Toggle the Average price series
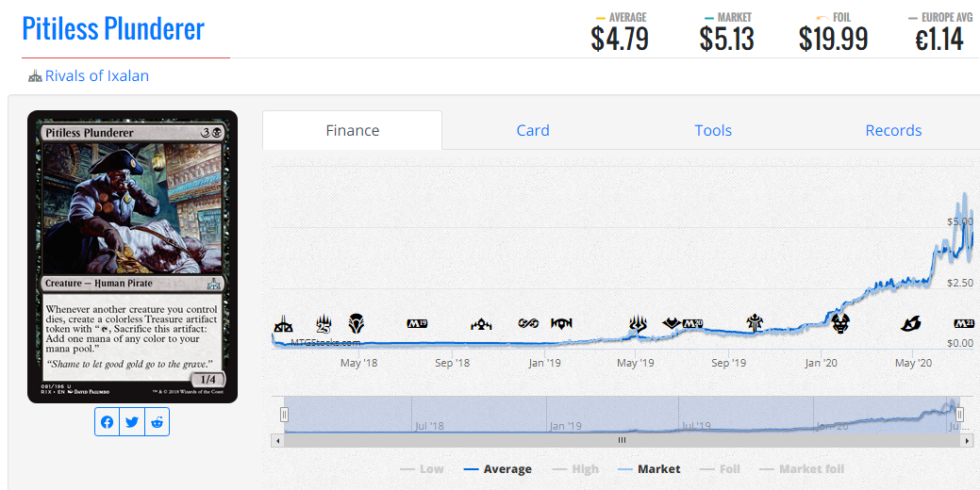The height and width of the screenshot is (490, 980). (498, 469)
